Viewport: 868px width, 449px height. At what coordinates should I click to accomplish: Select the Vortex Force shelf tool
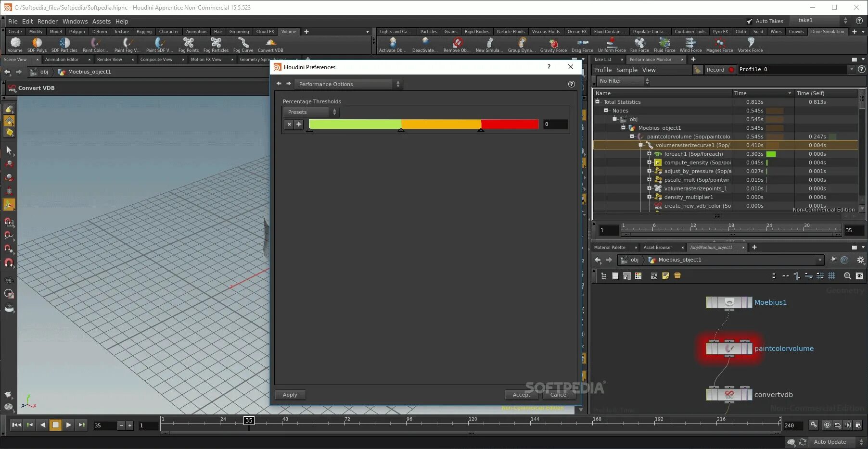[750, 44]
